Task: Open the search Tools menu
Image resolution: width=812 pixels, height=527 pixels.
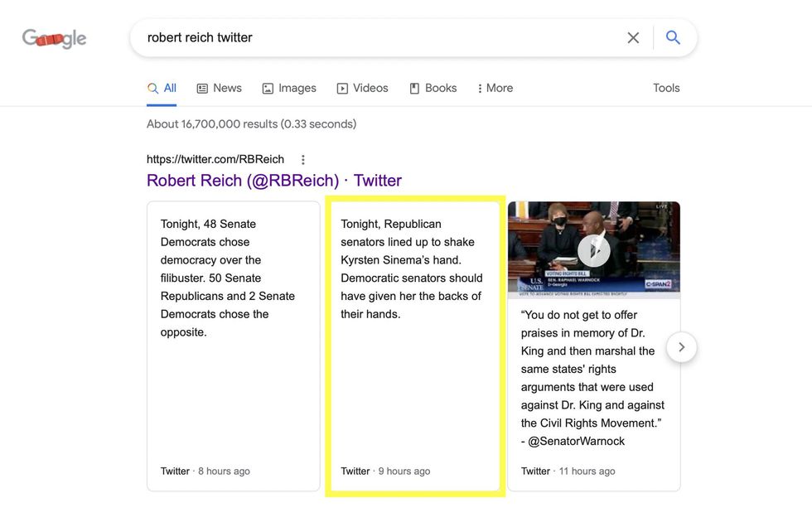Action: coord(666,88)
